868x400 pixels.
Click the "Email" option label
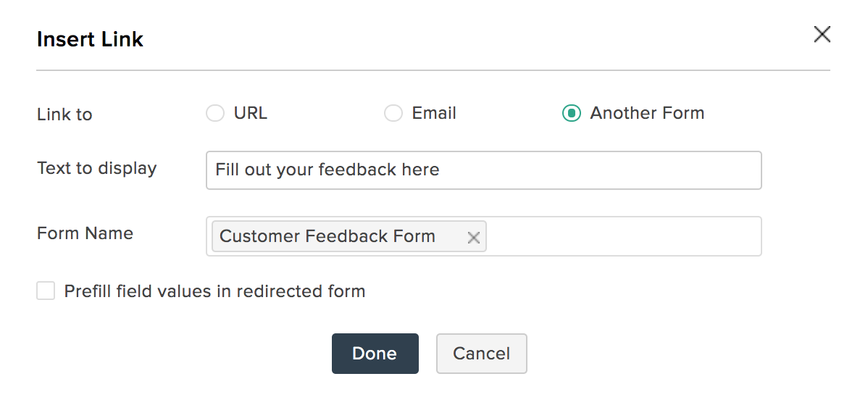pos(434,113)
